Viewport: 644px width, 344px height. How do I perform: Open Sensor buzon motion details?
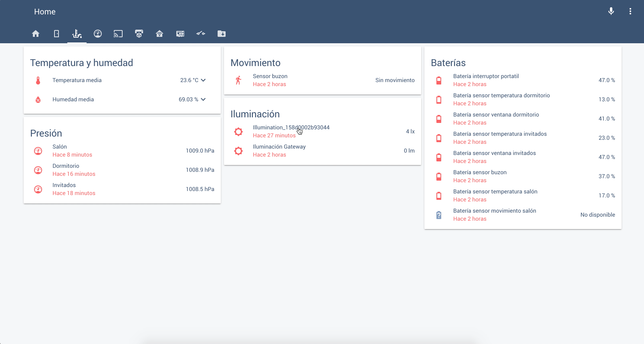pyautogui.click(x=270, y=76)
